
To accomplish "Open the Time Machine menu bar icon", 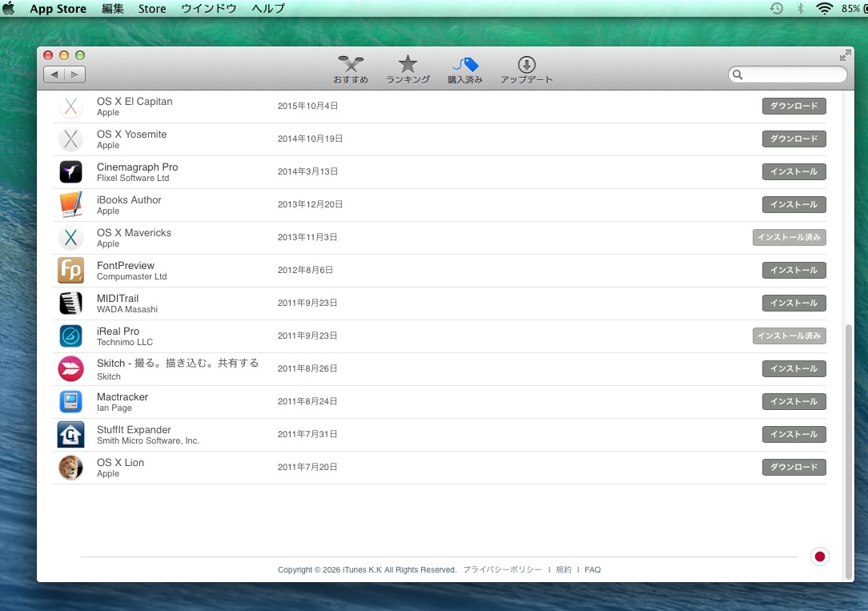I will (776, 9).
